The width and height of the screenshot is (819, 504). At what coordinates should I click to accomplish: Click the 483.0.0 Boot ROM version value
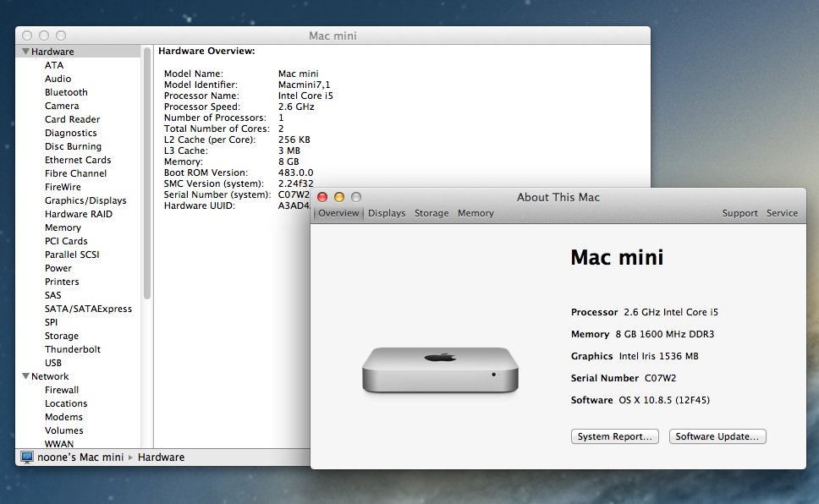pyautogui.click(x=295, y=173)
